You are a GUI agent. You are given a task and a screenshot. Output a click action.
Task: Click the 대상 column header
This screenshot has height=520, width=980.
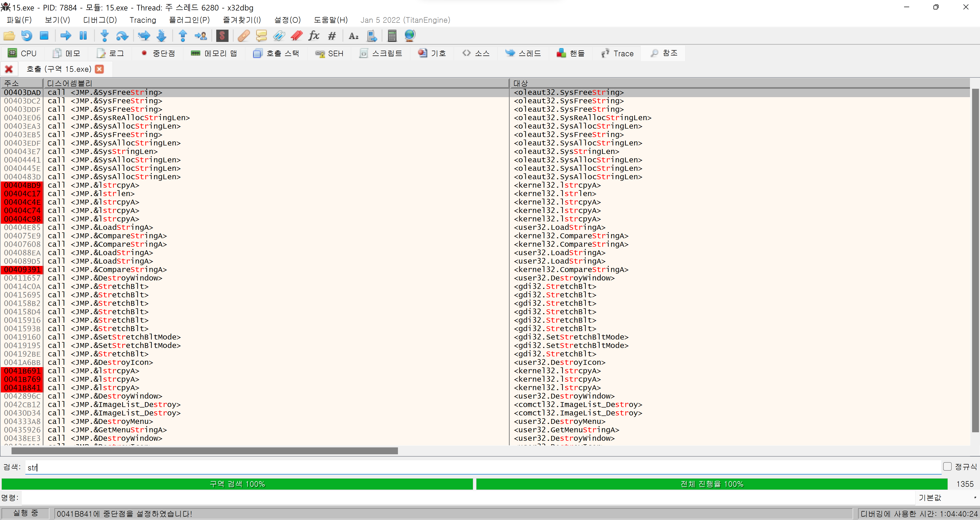point(739,83)
